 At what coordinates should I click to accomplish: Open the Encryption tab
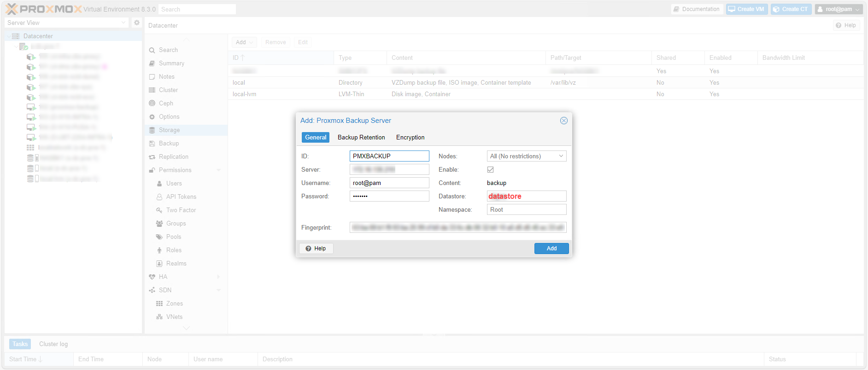point(410,137)
